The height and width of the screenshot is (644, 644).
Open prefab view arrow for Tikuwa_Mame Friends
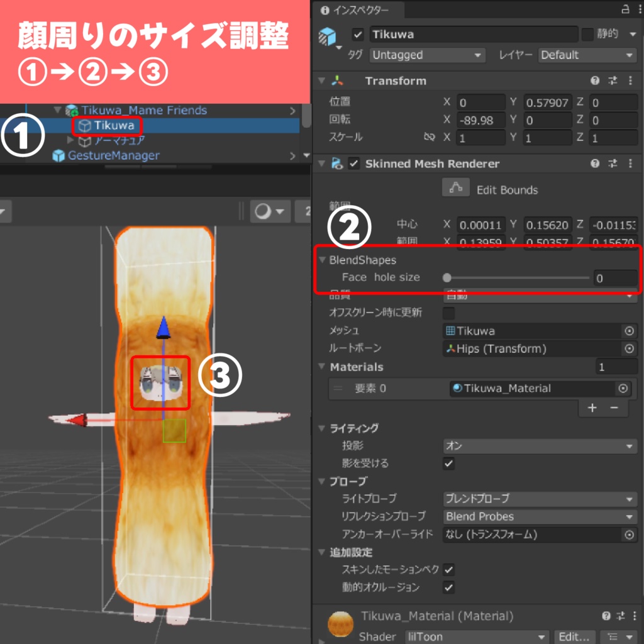coord(292,111)
